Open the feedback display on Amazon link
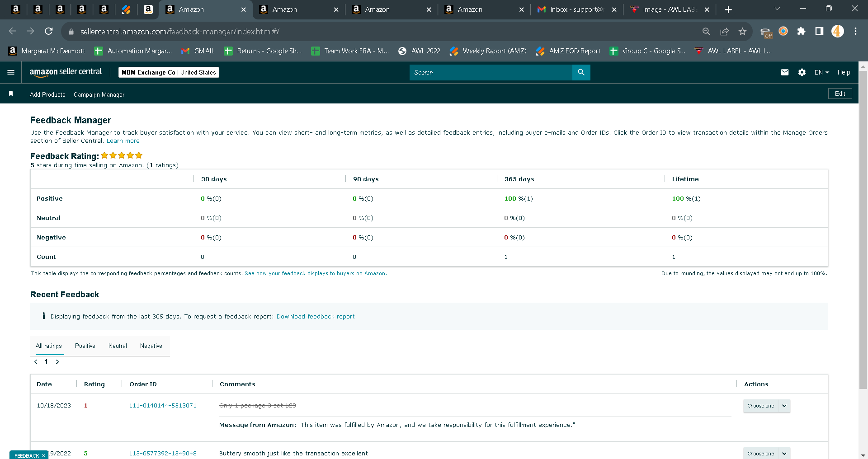The image size is (868, 459). point(316,273)
